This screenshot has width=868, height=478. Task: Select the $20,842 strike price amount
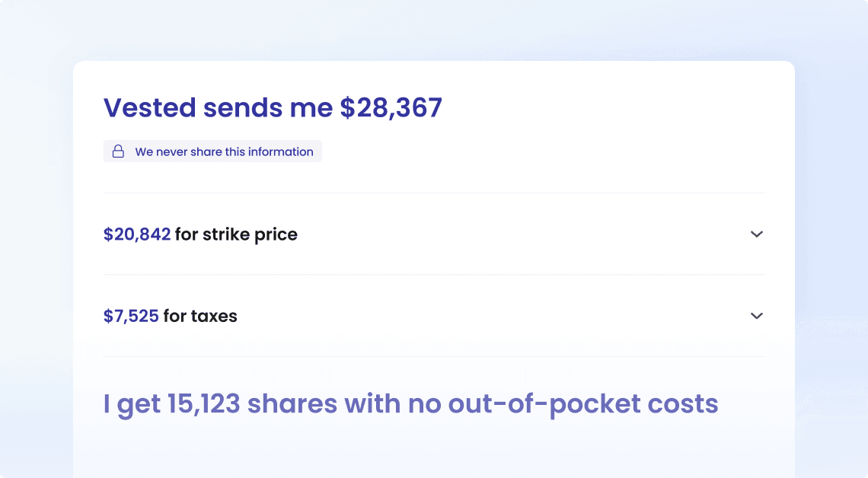point(137,234)
